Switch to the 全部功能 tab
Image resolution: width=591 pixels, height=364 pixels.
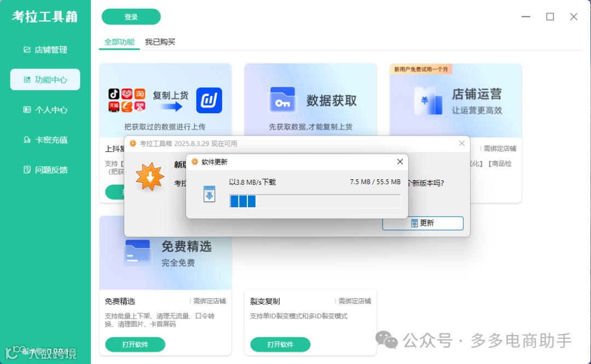119,42
